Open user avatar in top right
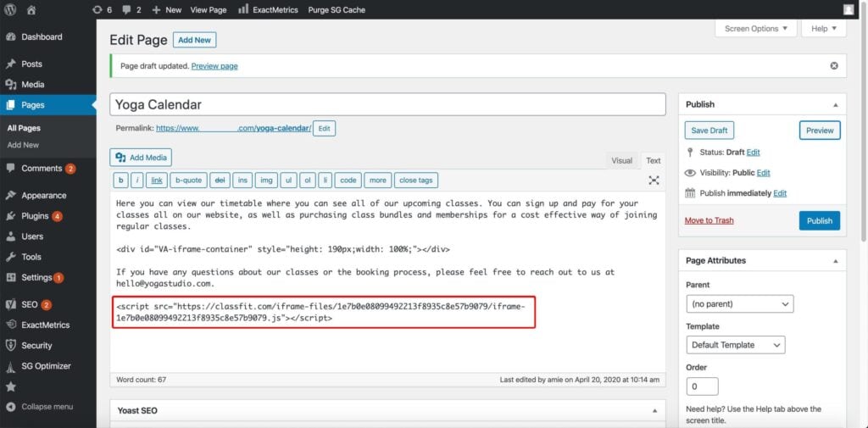868x428 pixels. click(x=849, y=9)
